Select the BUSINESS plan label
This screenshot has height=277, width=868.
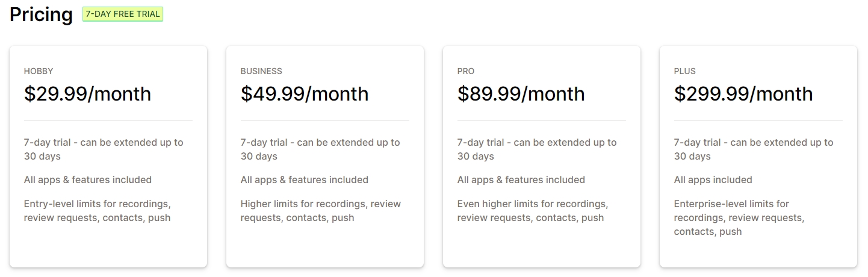261,71
